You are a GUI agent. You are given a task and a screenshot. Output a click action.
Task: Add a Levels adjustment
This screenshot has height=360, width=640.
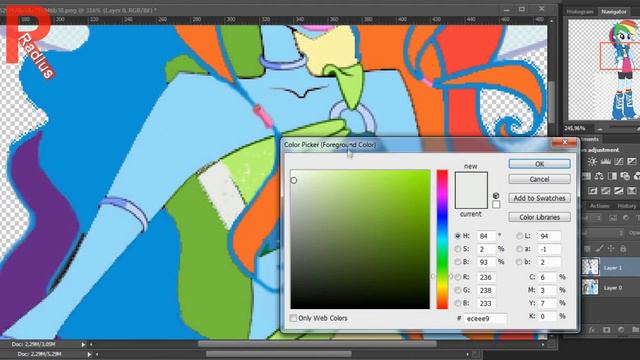click(x=606, y=162)
